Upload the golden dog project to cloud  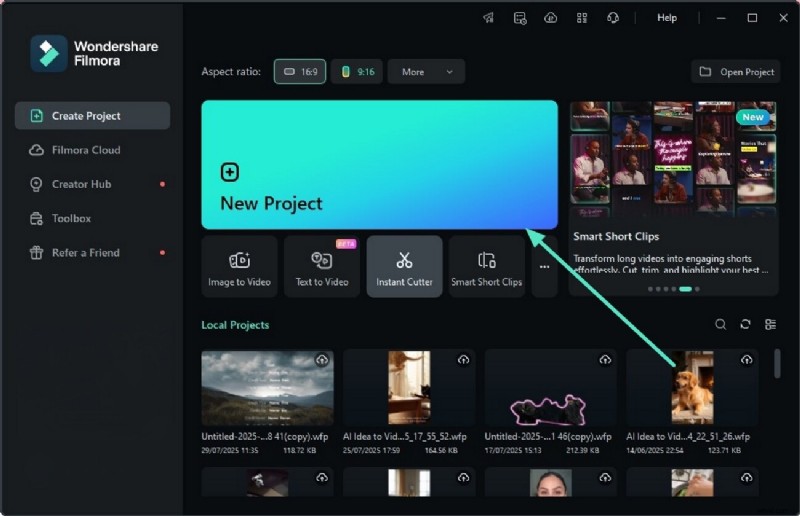[747, 360]
